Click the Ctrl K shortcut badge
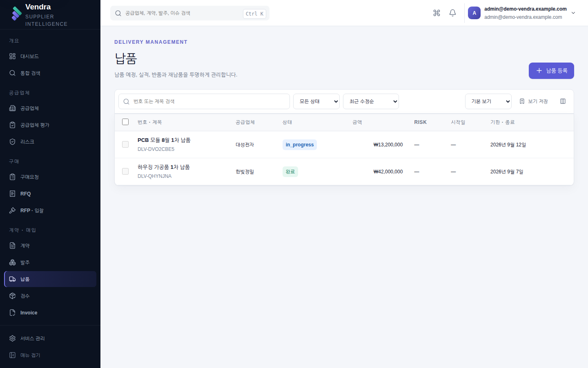The width and height of the screenshot is (588, 368). (254, 13)
